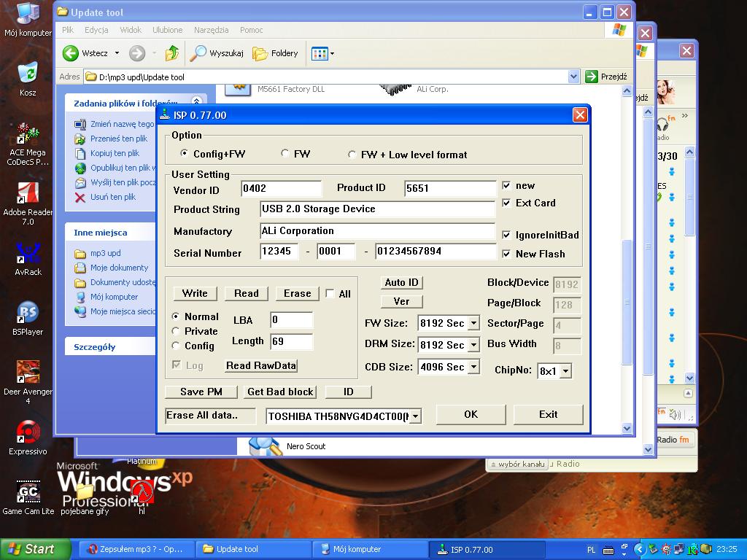Open the Ulubione menu
Screen dimensions: 747x560
167,30
